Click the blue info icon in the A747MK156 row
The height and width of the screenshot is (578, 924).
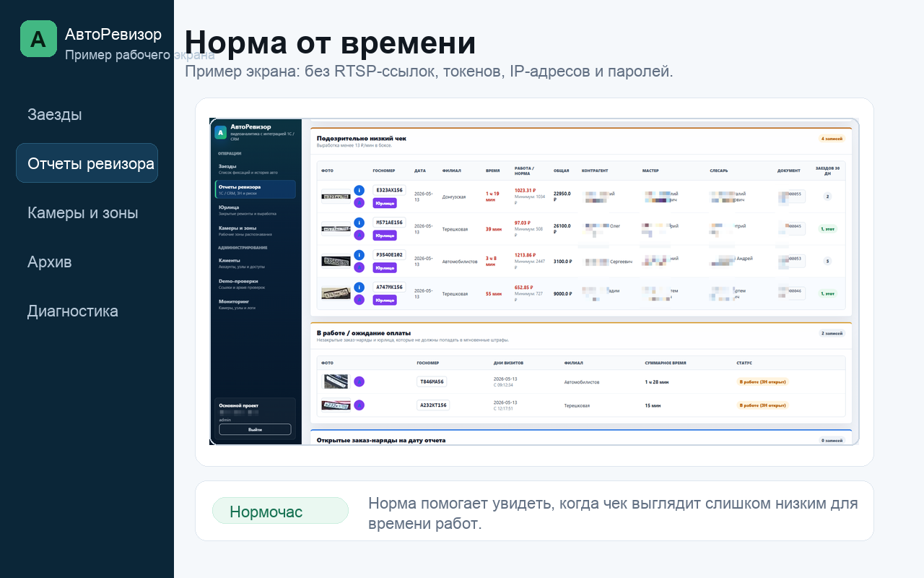pyautogui.click(x=359, y=288)
